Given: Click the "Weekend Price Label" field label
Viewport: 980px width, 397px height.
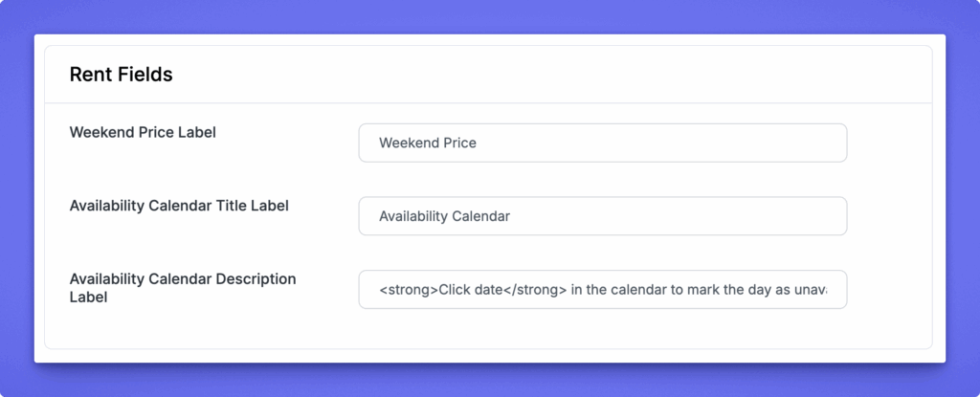Looking at the screenshot, I should [143, 132].
